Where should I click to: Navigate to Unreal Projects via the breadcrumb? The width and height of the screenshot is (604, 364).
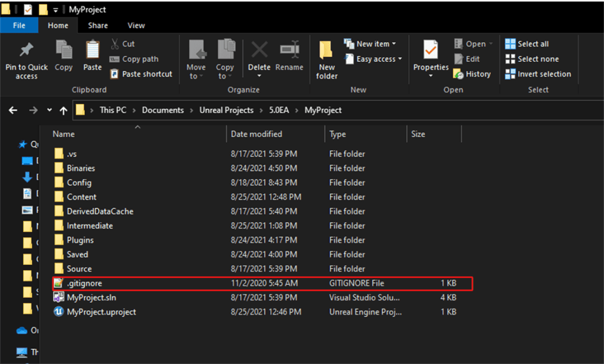[226, 110]
